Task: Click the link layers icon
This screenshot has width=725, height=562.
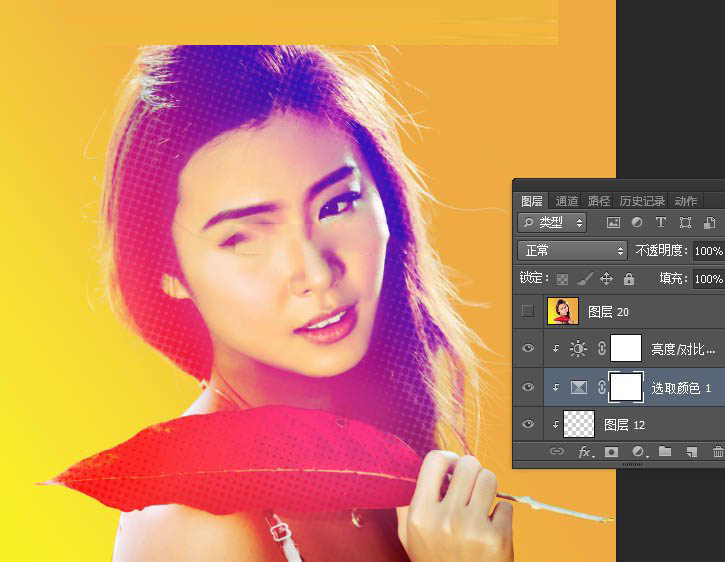Action: (x=557, y=451)
